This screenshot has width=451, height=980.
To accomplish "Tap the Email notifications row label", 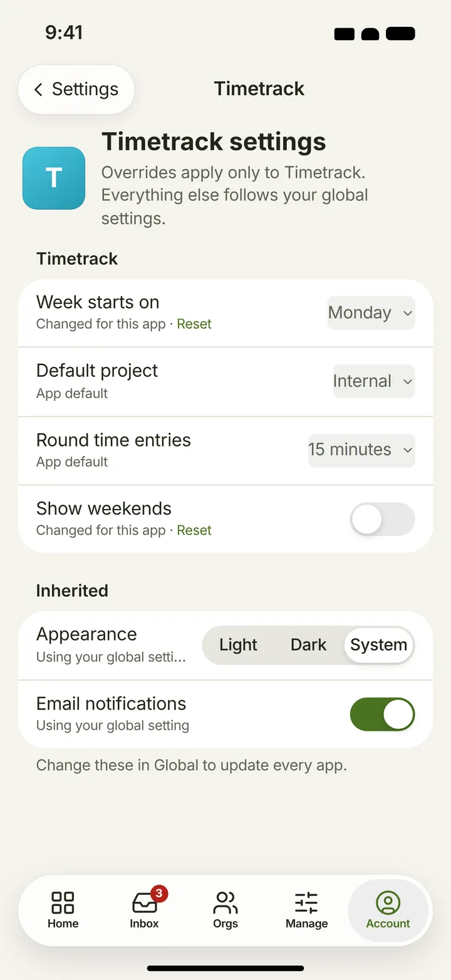I will tap(111, 704).
